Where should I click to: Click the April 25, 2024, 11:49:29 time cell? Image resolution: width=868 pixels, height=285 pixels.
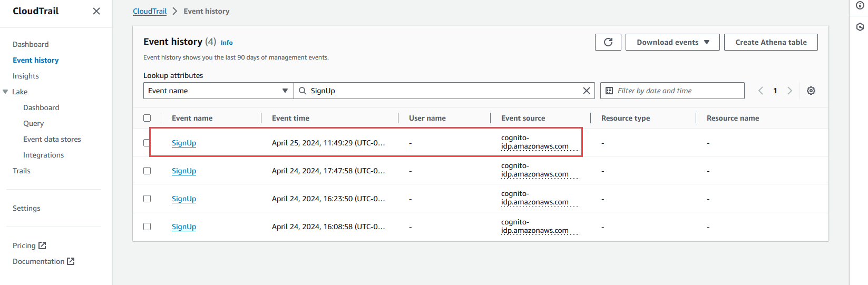click(328, 143)
